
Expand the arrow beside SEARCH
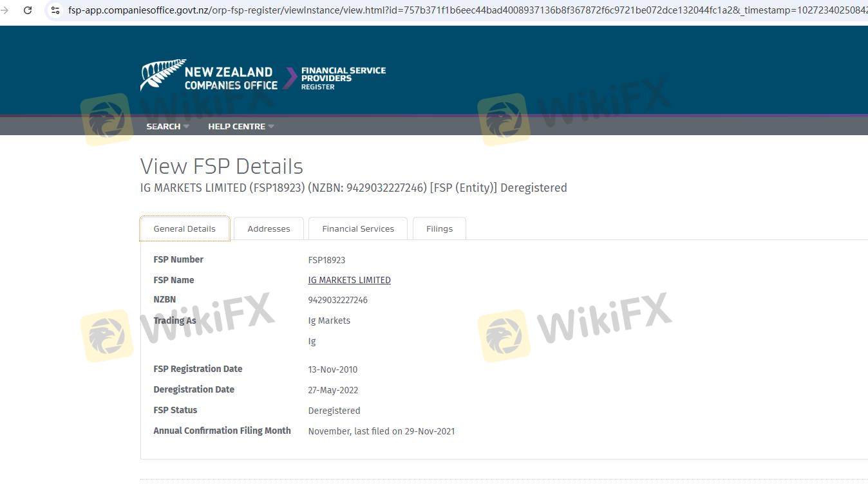point(186,126)
